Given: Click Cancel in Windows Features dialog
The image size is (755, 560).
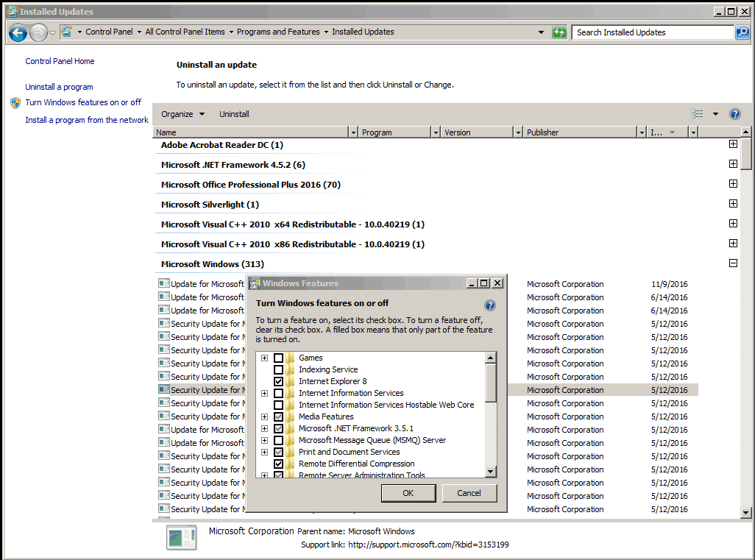Looking at the screenshot, I should (x=469, y=493).
